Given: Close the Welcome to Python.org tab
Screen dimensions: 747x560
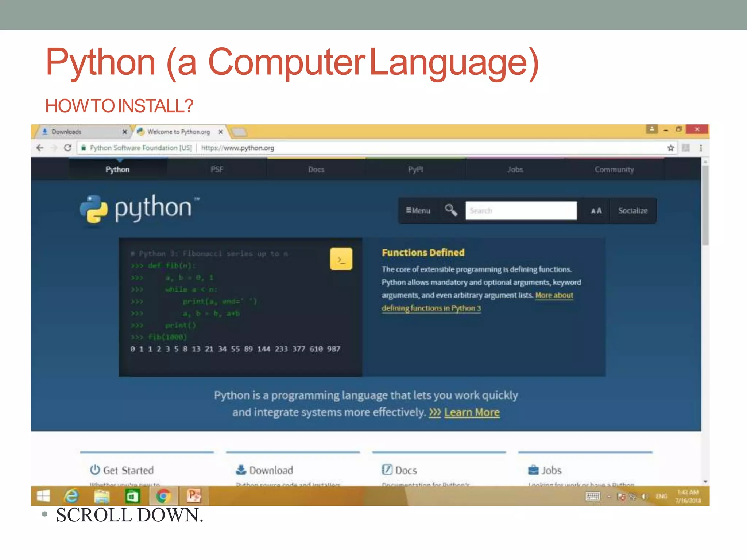Looking at the screenshot, I should click(x=221, y=132).
